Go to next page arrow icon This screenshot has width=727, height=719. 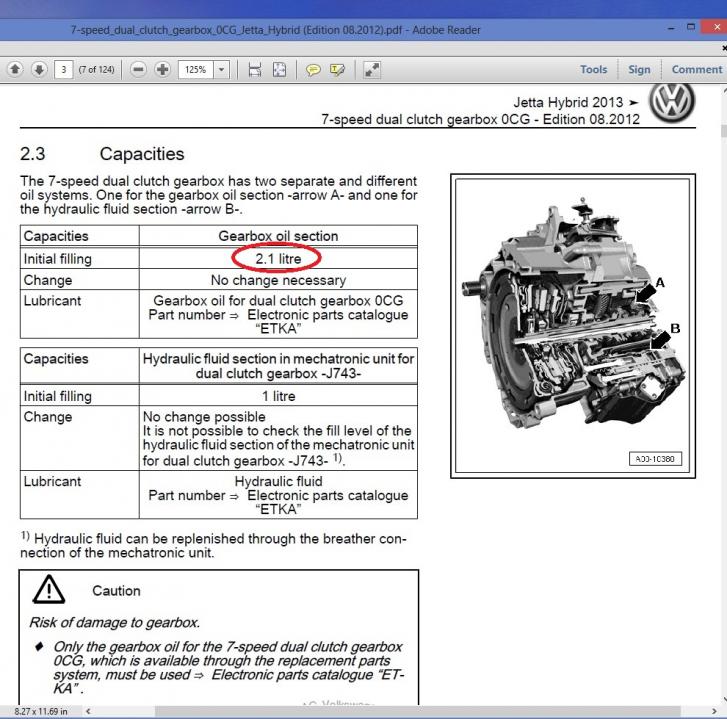tap(39, 70)
